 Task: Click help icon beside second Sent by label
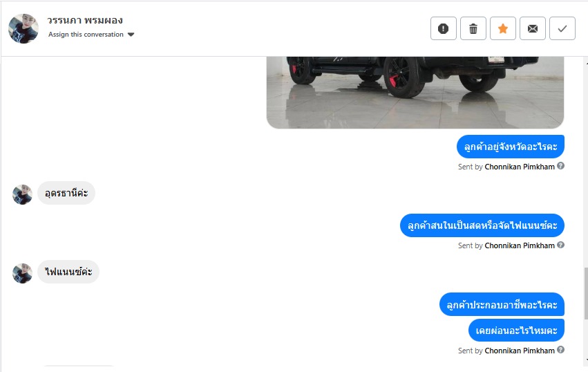coord(560,245)
